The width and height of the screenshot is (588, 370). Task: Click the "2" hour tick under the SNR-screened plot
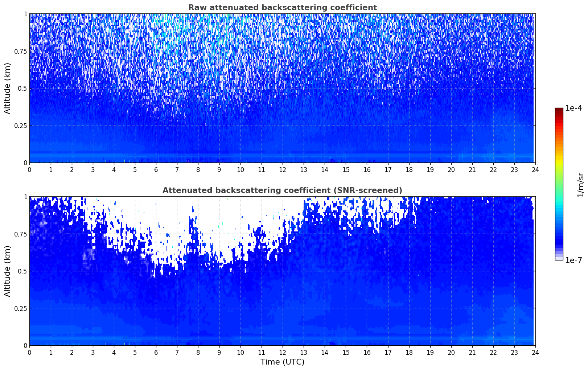72,352
